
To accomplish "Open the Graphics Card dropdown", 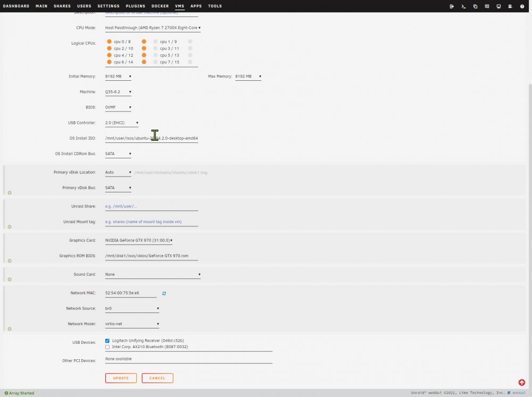I will click(139, 240).
